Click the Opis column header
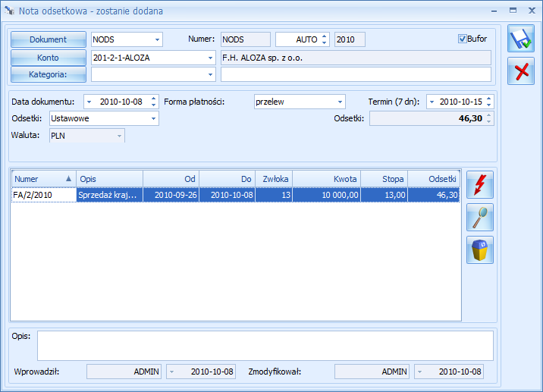Viewport: 543px width, 392px height. click(x=109, y=179)
